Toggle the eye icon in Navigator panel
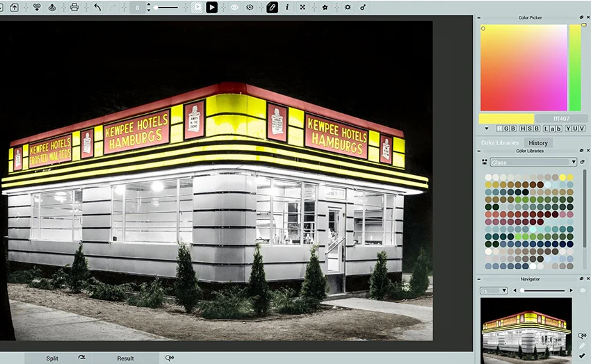Viewport: 591px width, 364px height. pos(583,290)
